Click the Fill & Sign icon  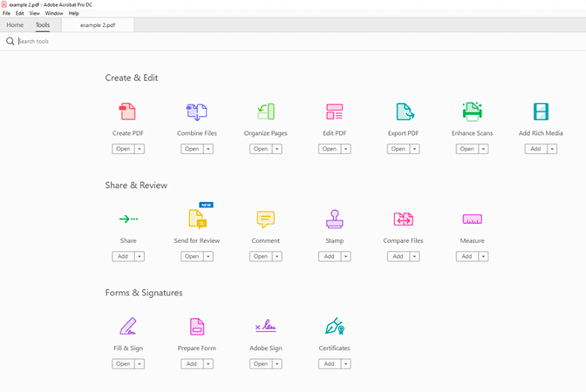(127, 327)
